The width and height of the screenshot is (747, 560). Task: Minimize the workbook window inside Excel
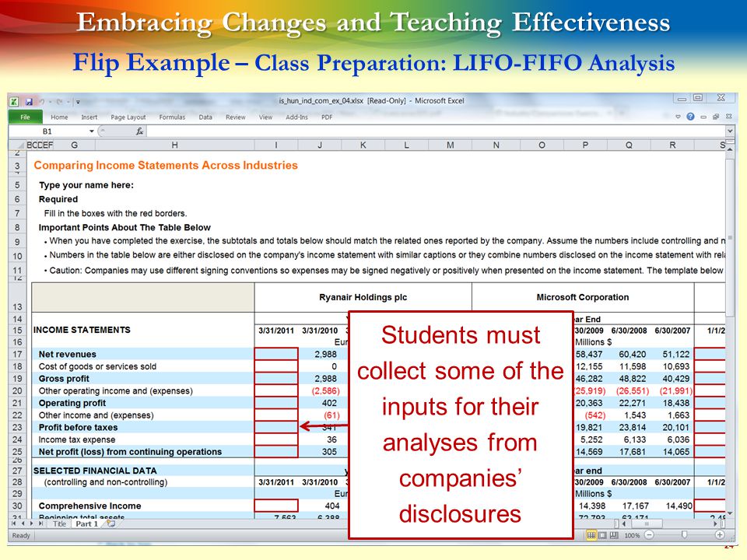(x=703, y=117)
